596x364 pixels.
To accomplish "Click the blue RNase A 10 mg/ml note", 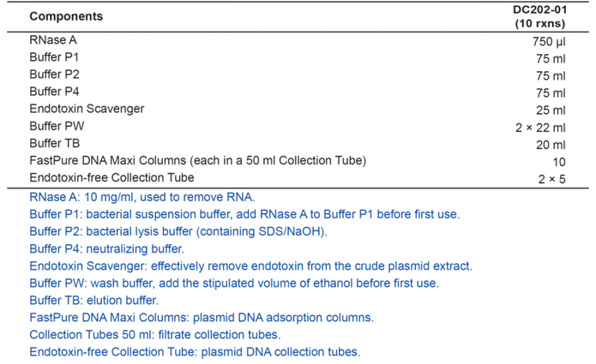I will tap(142, 197).
